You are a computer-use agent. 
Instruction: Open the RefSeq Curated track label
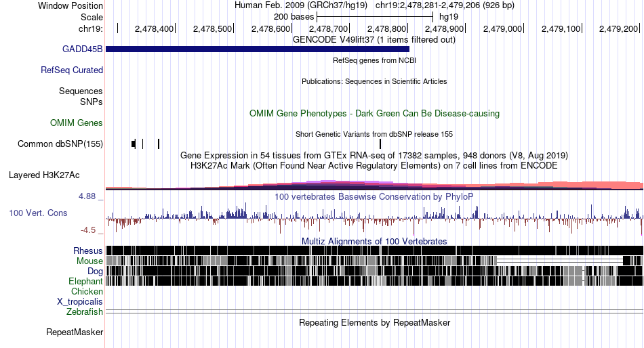tap(71, 70)
